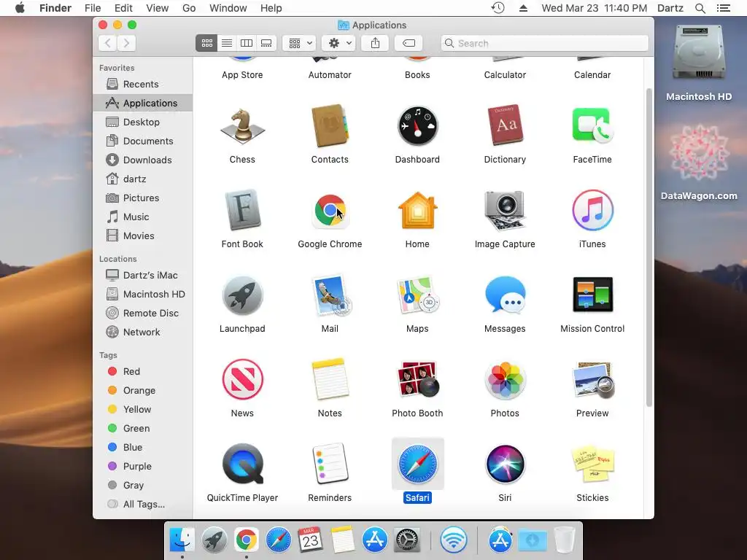The width and height of the screenshot is (747, 560).
Task: Click the Share toolbar button
Action: click(x=376, y=43)
